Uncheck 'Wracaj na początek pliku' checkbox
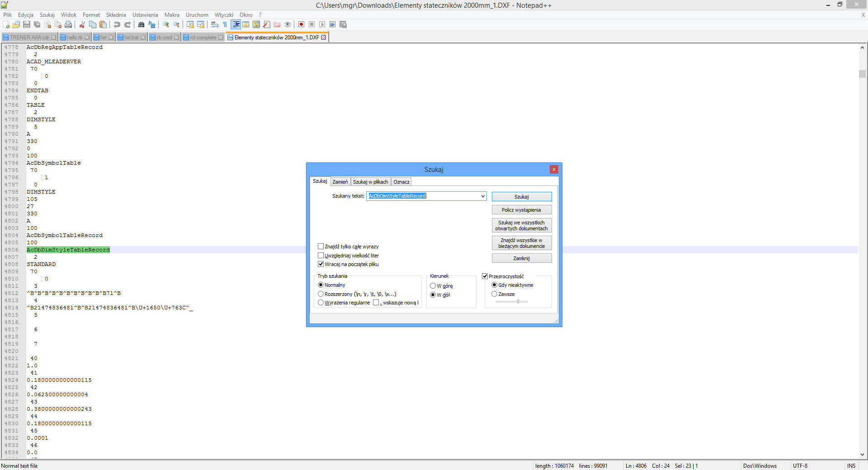This screenshot has height=470, width=868. (x=321, y=264)
